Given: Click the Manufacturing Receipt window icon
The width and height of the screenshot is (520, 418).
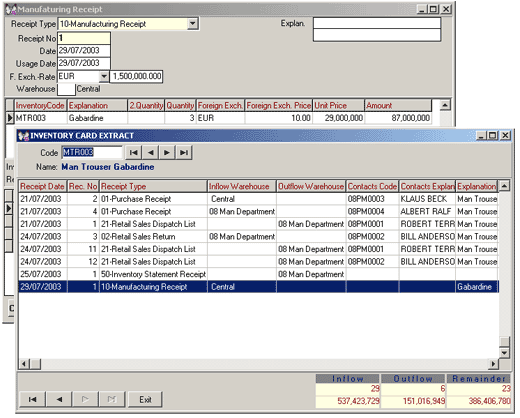Looking at the screenshot, I should [11, 9].
